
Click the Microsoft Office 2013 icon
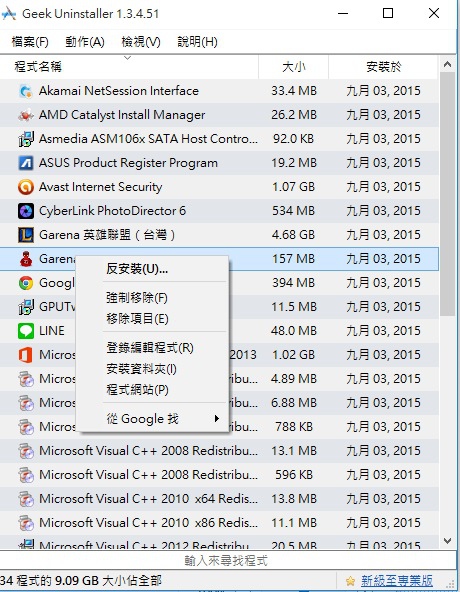pos(26,355)
